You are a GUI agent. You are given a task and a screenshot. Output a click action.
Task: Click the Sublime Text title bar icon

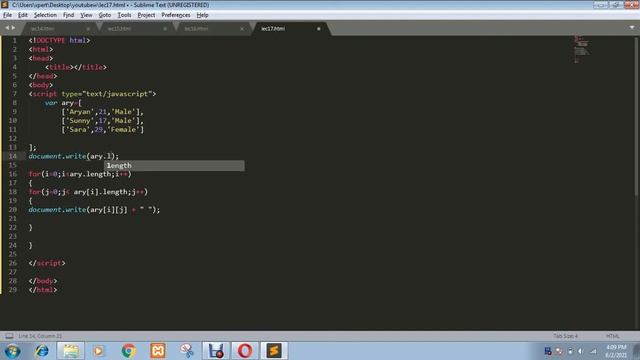[5, 4]
